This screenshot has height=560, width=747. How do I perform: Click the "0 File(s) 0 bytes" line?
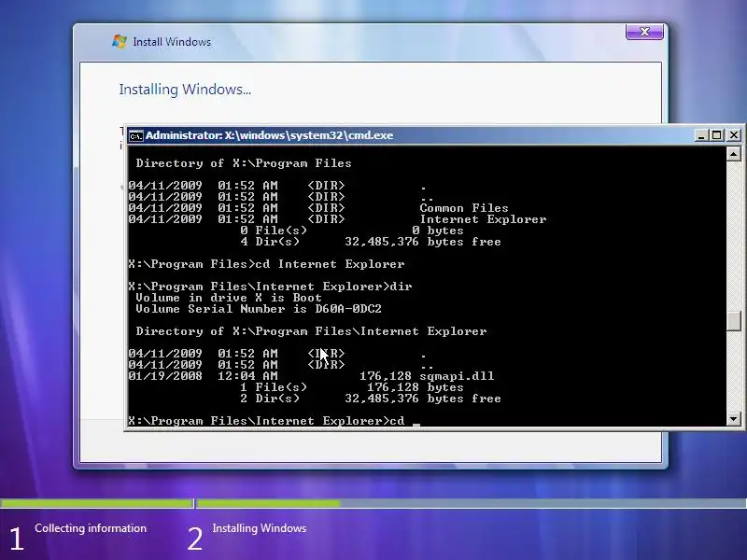pos(352,231)
